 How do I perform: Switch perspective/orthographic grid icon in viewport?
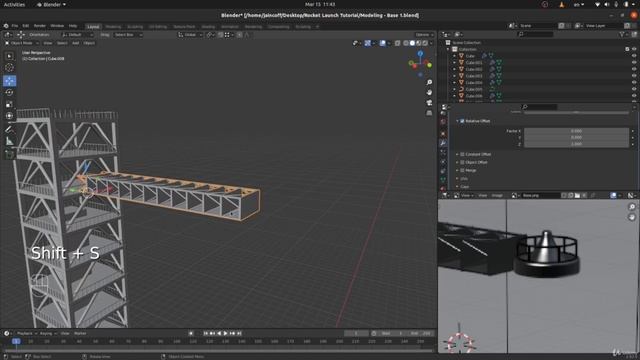click(x=429, y=113)
